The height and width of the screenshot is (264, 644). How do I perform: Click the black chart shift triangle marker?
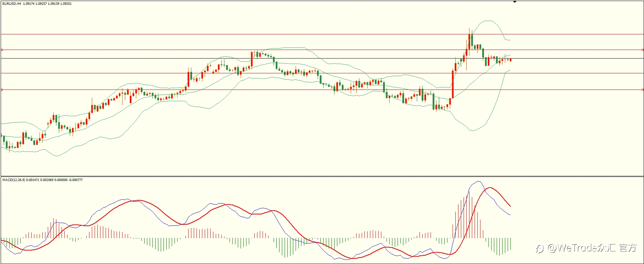[x=515, y=2]
